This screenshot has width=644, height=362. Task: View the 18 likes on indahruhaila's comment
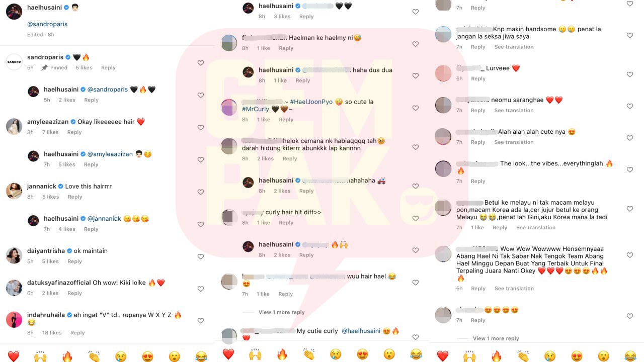click(52, 333)
